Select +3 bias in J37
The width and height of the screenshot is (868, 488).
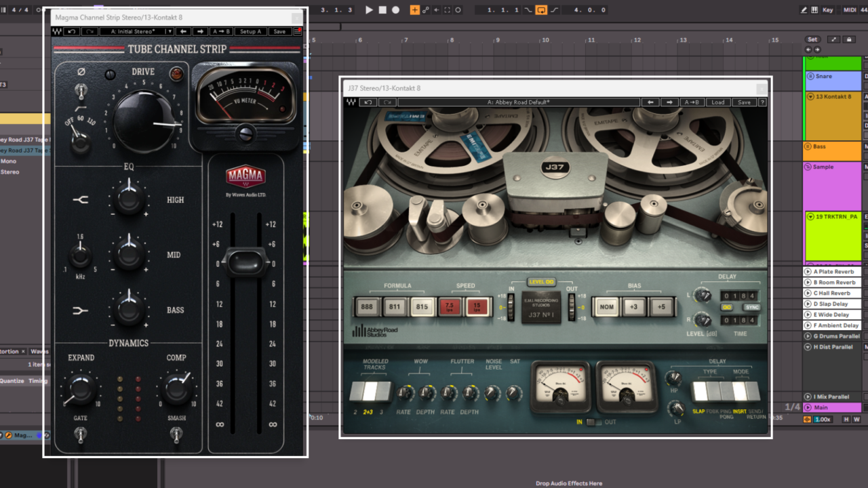(x=634, y=306)
